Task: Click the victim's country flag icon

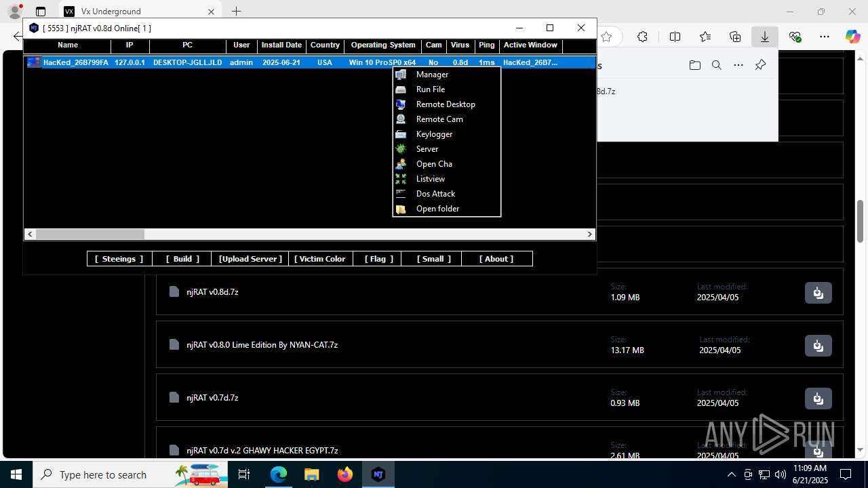Action: (x=34, y=62)
